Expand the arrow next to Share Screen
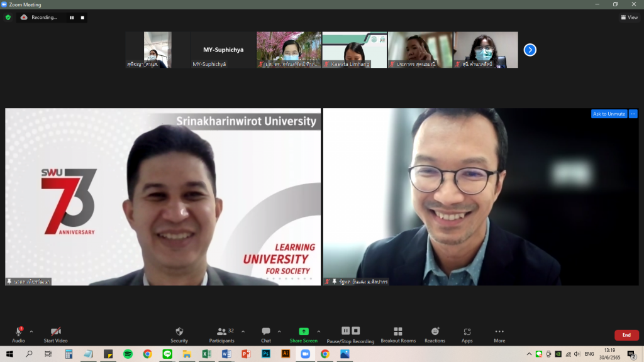The height and width of the screenshot is (362, 644). 319,332
